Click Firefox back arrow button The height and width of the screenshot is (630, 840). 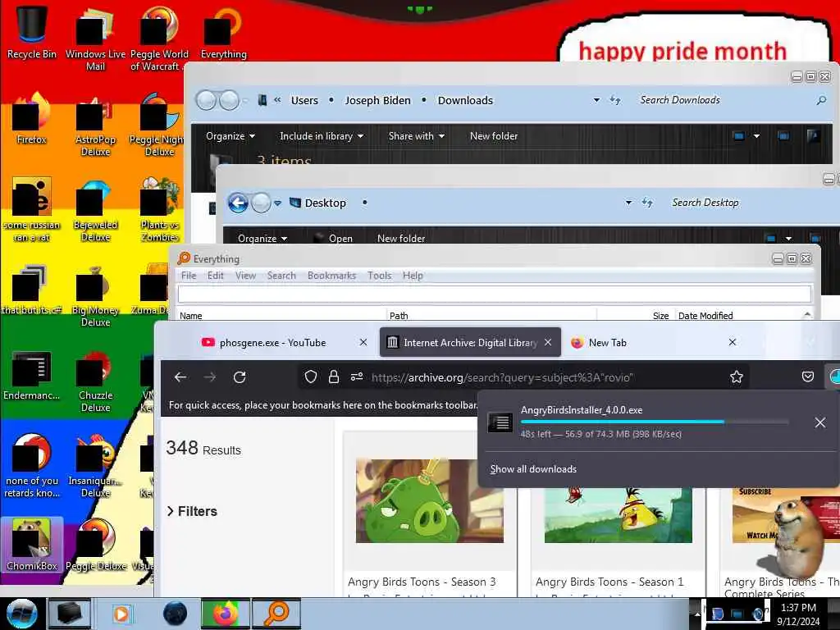coord(180,377)
